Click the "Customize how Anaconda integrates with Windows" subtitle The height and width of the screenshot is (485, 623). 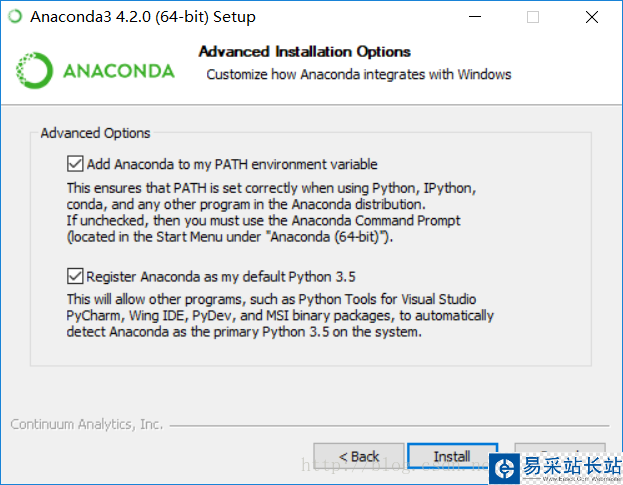coord(358,74)
